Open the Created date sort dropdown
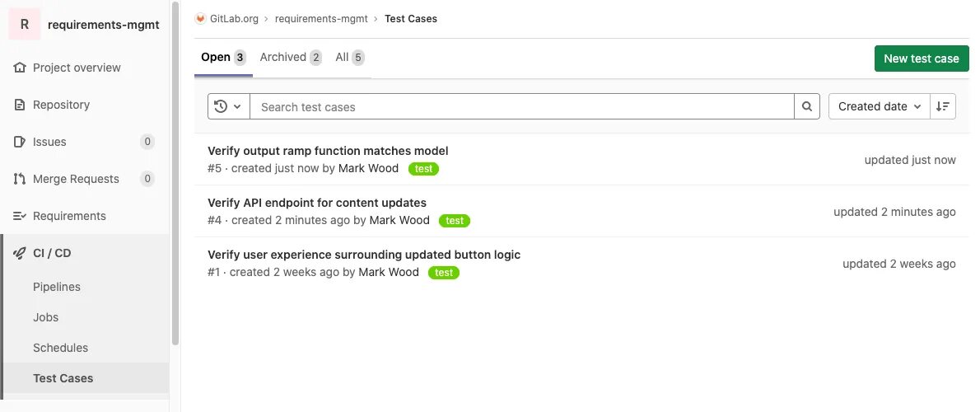The width and height of the screenshot is (980, 412). pos(879,106)
